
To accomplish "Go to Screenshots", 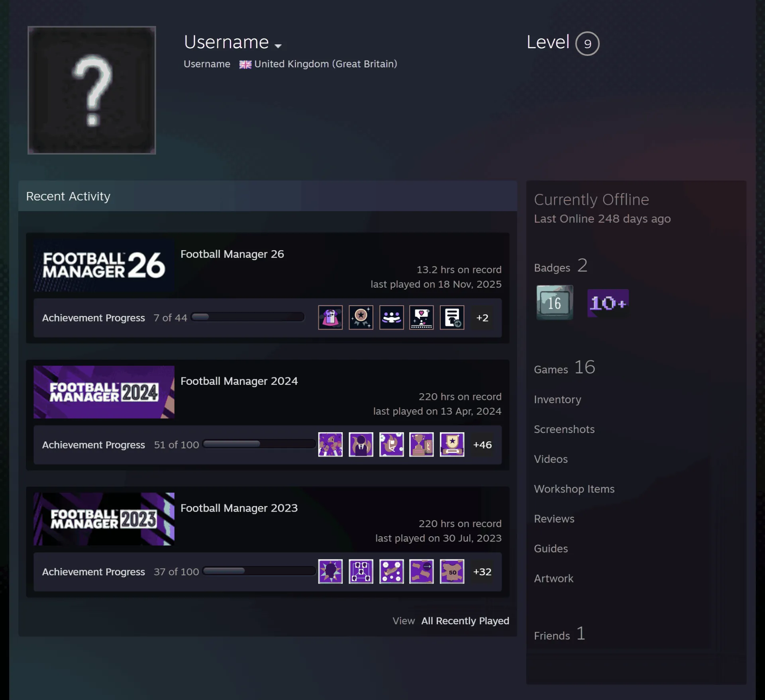I will click(564, 429).
